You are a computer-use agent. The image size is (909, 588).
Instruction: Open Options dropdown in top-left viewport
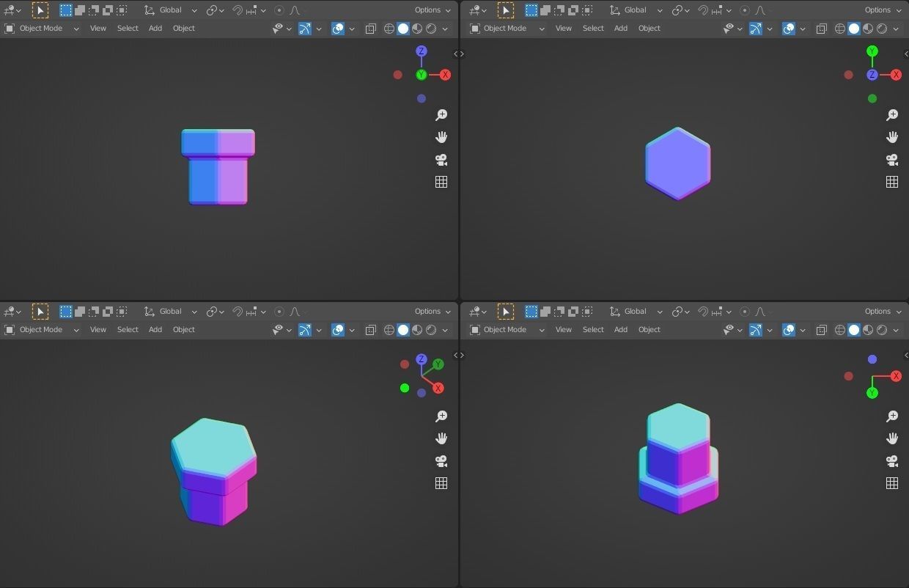433,10
